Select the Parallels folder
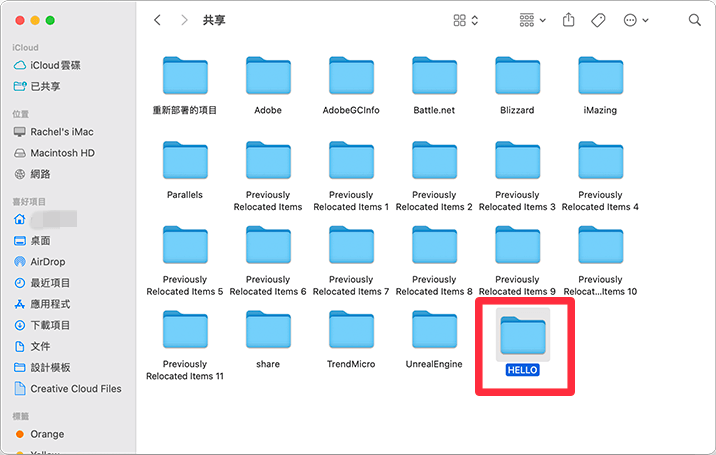716x455 pixels. click(185, 160)
